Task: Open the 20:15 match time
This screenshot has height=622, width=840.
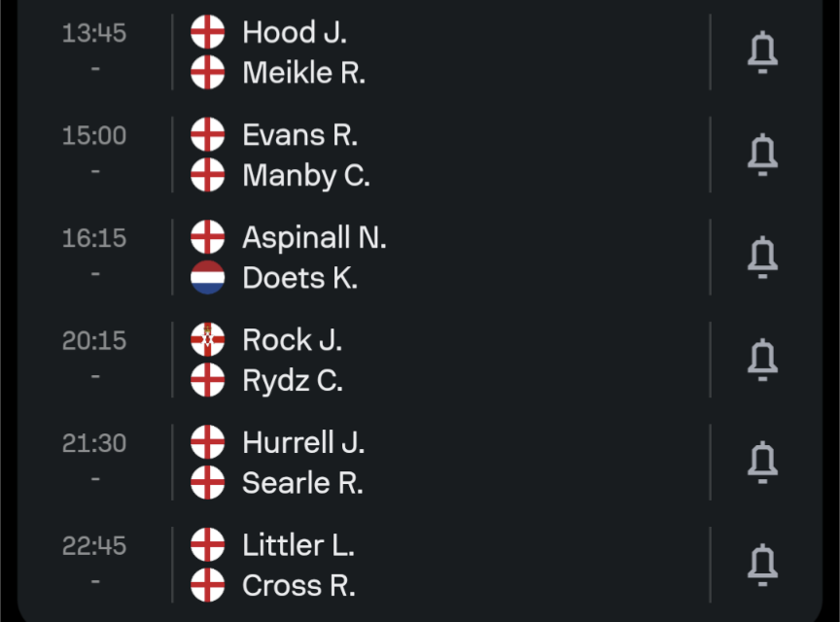Action: pyautogui.click(x=94, y=340)
